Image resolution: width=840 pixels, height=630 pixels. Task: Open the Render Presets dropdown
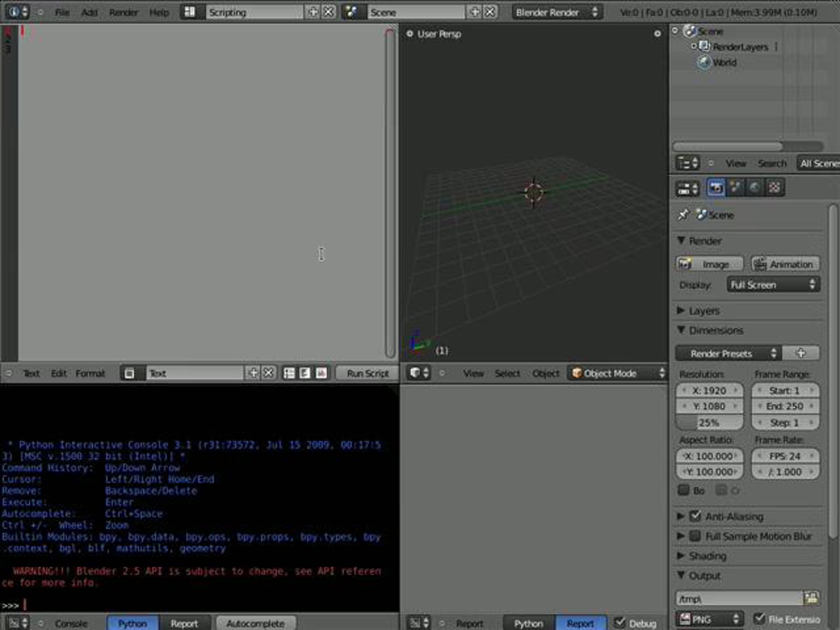coord(728,353)
